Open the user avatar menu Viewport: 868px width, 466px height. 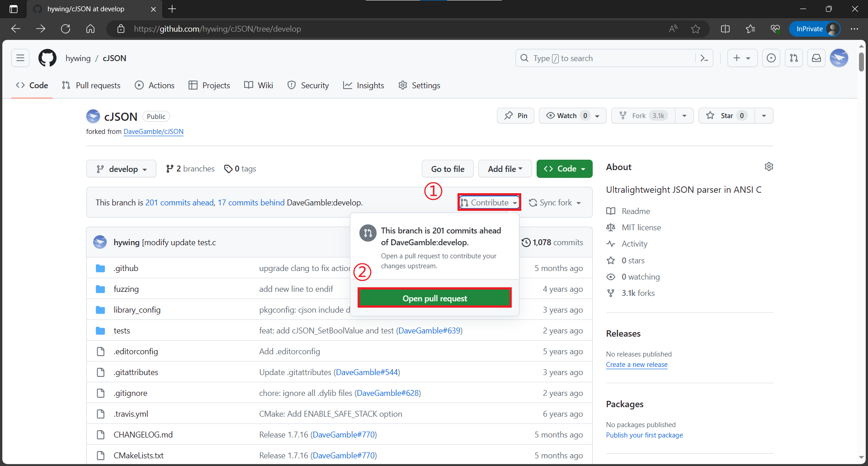click(839, 58)
